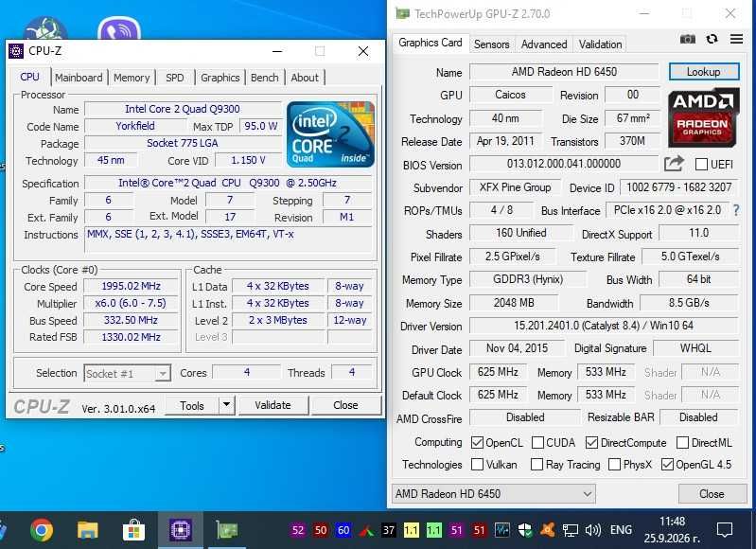Click the AMD Radeon Graphics logo
This screenshot has height=549, width=756.
pyautogui.click(x=703, y=117)
